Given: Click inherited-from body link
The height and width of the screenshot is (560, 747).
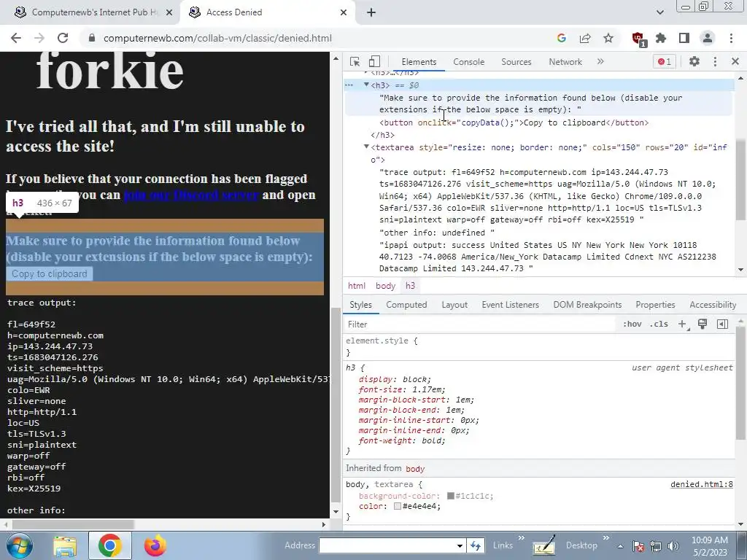Looking at the screenshot, I should (415, 469).
